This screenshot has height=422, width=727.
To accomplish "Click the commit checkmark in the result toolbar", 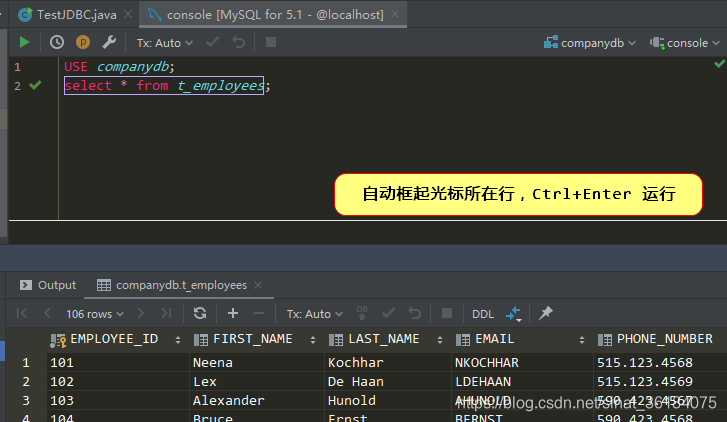I will (389, 313).
